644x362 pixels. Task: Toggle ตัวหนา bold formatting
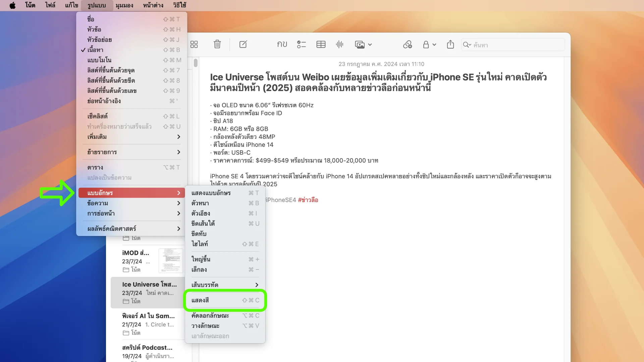coord(200,203)
